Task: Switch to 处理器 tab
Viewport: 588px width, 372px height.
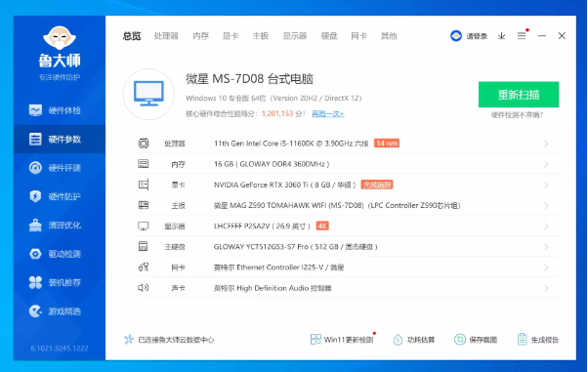Action: coord(166,36)
